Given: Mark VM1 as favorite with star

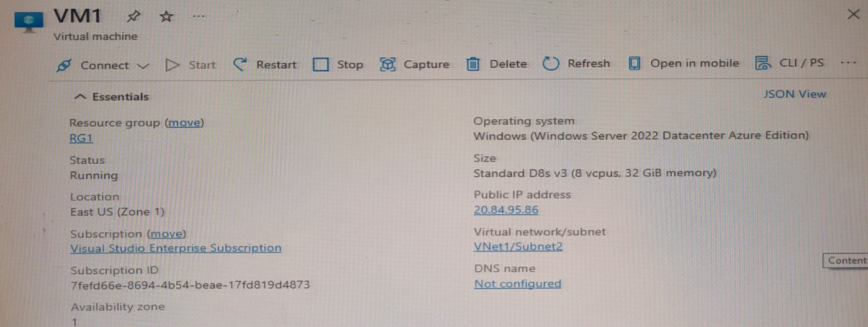Looking at the screenshot, I should pyautogui.click(x=166, y=16).
